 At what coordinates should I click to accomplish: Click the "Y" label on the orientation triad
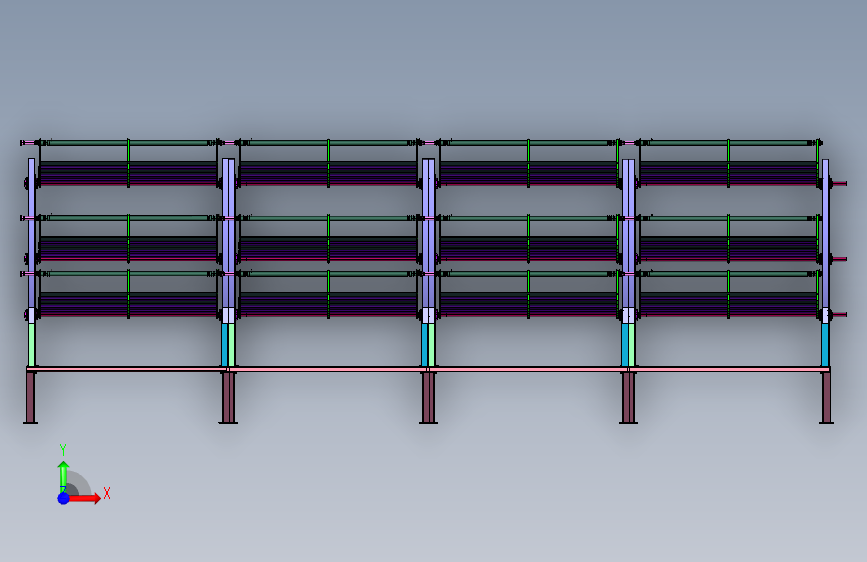(x=63, y=450)
